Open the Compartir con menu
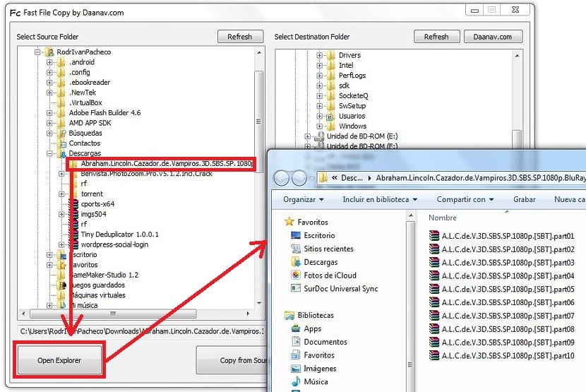The image size is (586, 392). click(465, 199)
